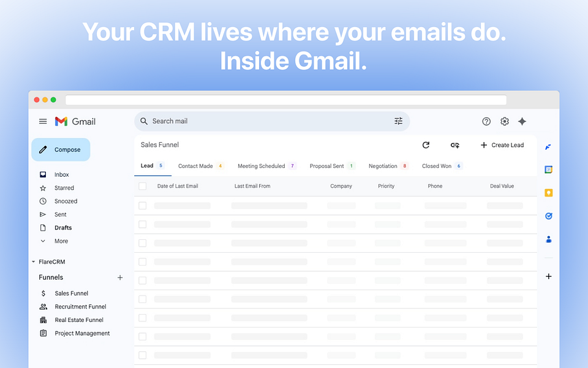This screenshot has width=588, height=368.
Task: Click the Sent arrow icon
Action: (x=43, y=215)
